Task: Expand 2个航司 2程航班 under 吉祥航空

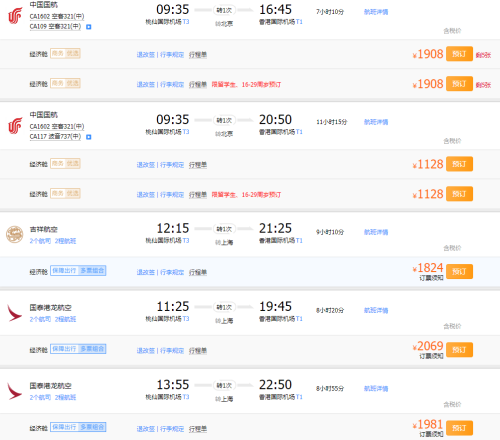Action: pos(53,241)
